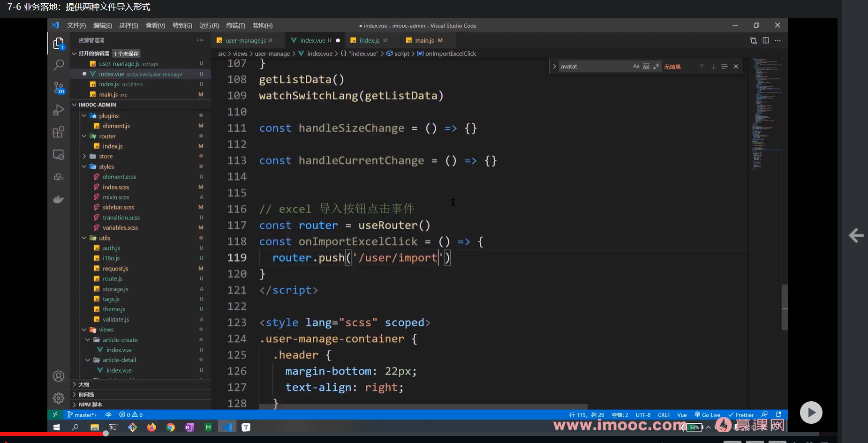
Task: Click the errors and warnings count in status bar
Action: [131, 415]
